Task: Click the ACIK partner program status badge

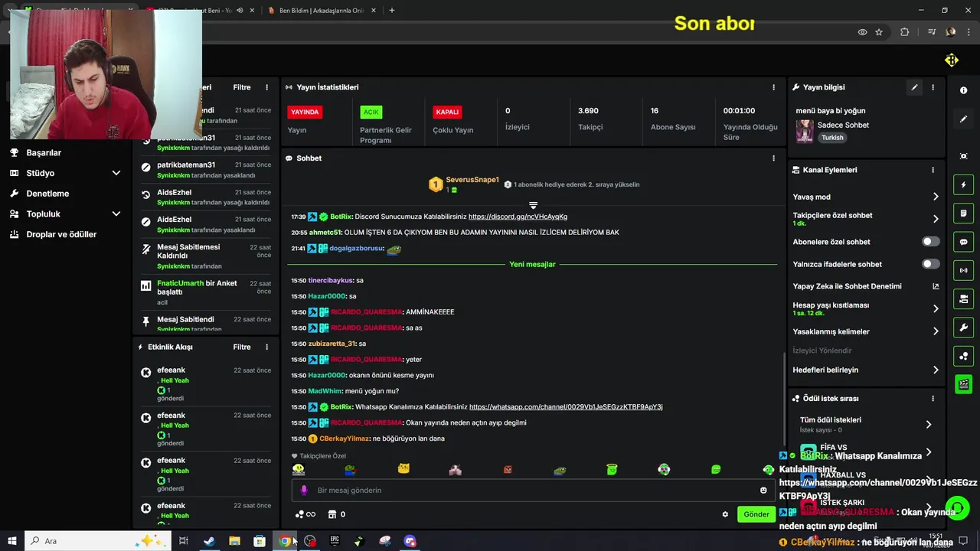Action: (x=371, y=112)
